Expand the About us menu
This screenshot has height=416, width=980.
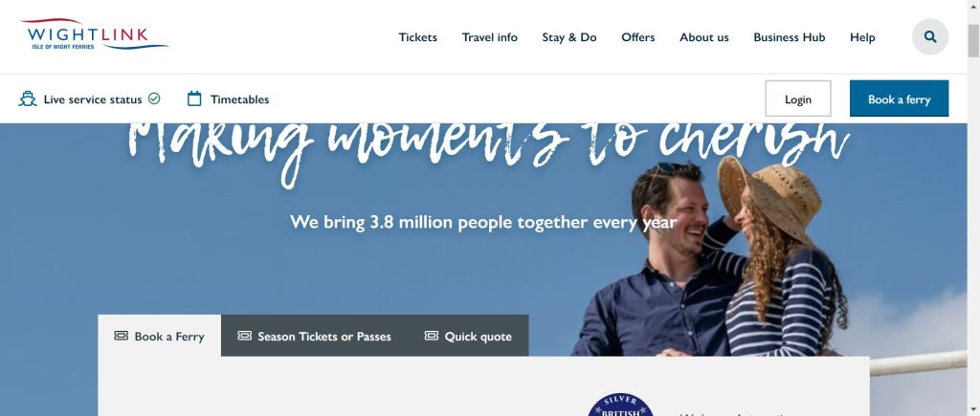click(x=703, y=37)
